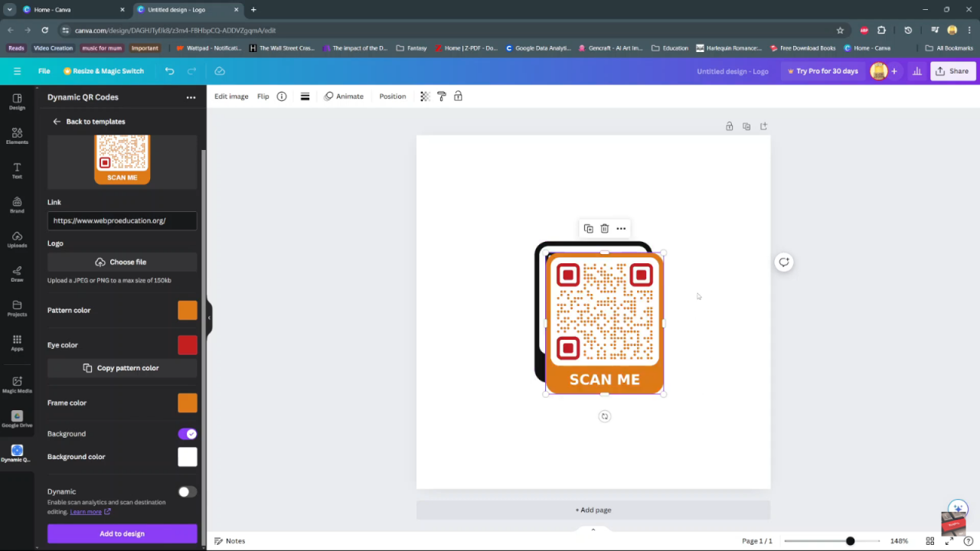Add a new page using page icon
The width and height of the screenshot is (980, 551).
(763, 126)
